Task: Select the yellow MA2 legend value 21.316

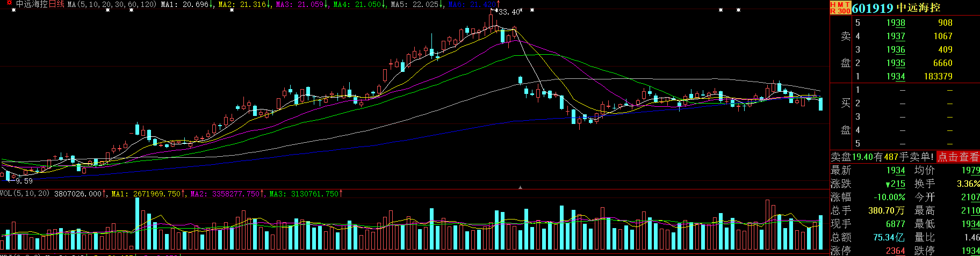Action: click(253, 4)
